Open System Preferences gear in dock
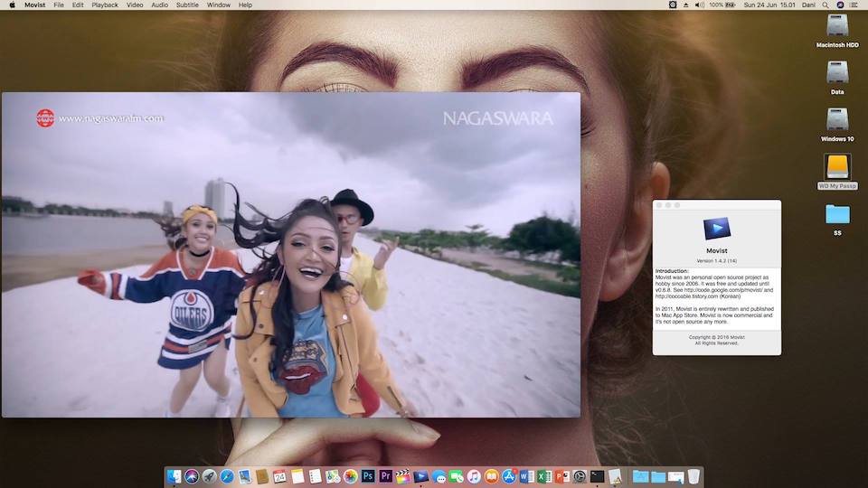 (x=580, y=476)
